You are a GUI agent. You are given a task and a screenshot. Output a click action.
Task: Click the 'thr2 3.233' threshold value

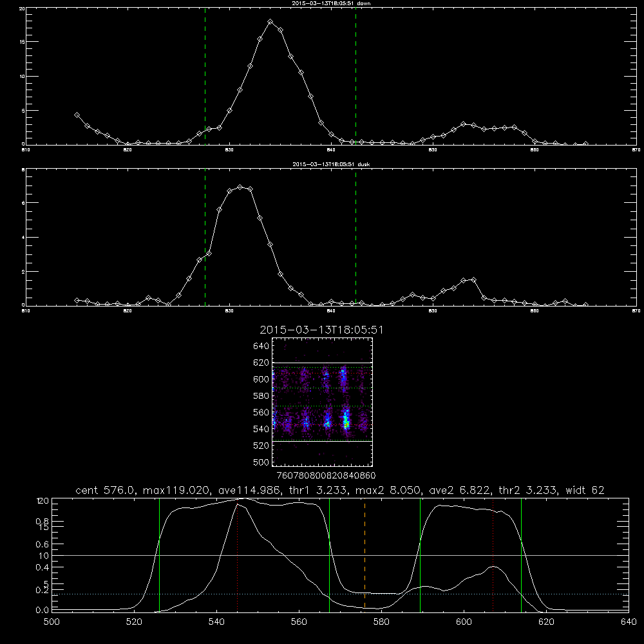pyautogui.click(x=528, y=490)
